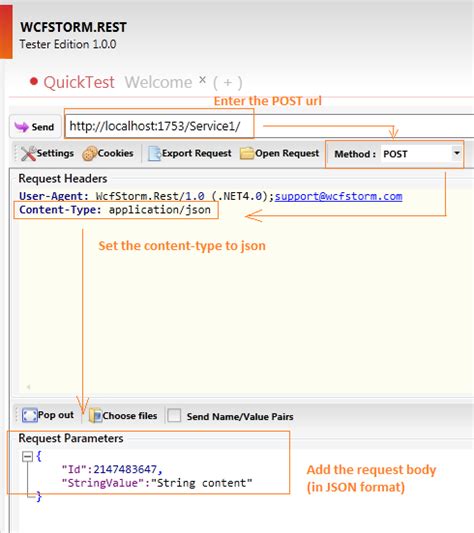Image resolution: width=474 pixels, height=533 pixels.
Task: Switch to the QuickTest tab
Action: pyautogui.click(x=79, y=82)
